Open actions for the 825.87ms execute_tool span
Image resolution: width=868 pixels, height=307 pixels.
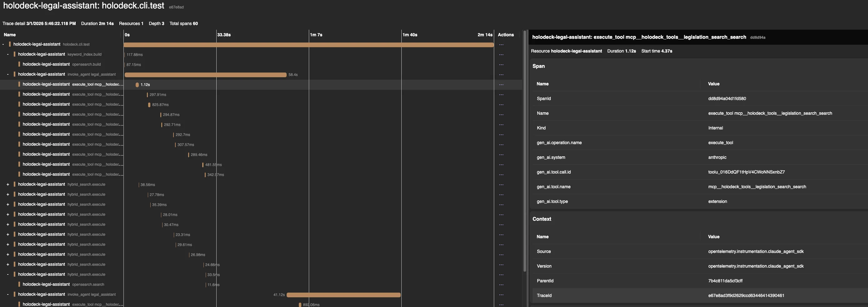(501, 104)
